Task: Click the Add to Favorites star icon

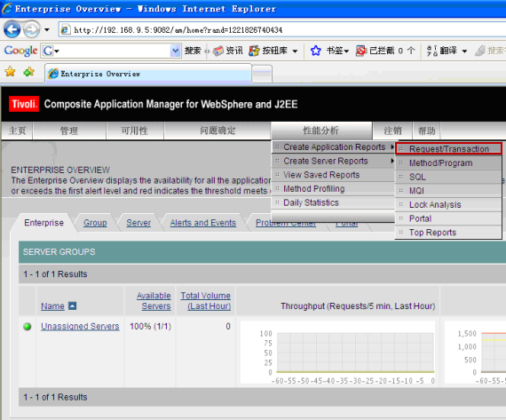Action: (x=29, y=71)
